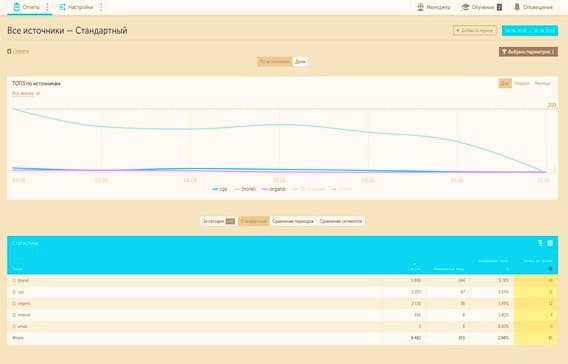
Task: Click the (none) row label
Action: pyautogui.click(x=23, y=280)
